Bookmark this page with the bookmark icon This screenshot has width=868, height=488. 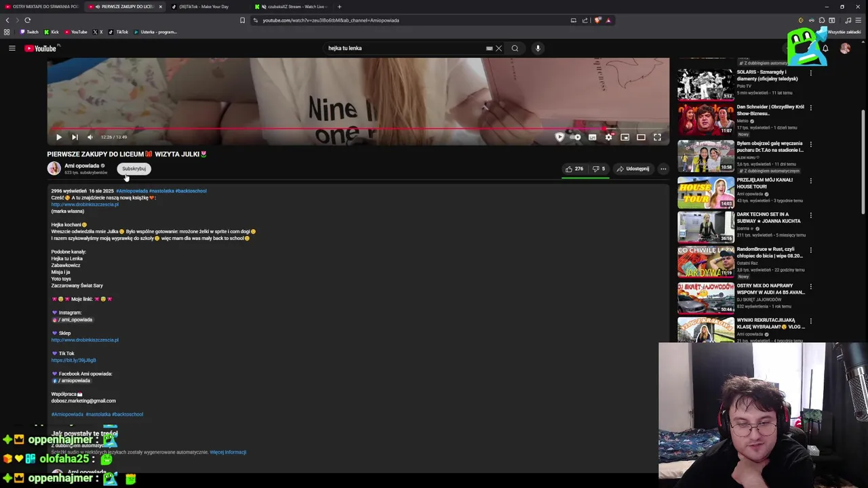(242, 20)
